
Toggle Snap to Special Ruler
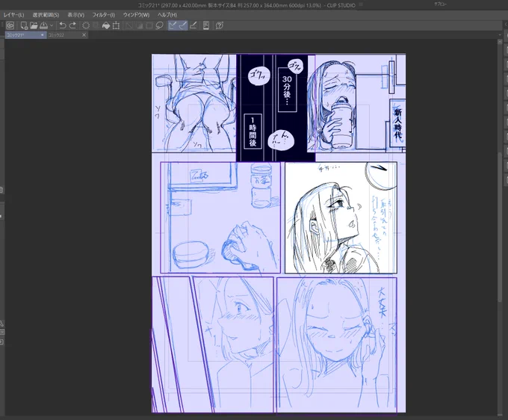[183, 25]
